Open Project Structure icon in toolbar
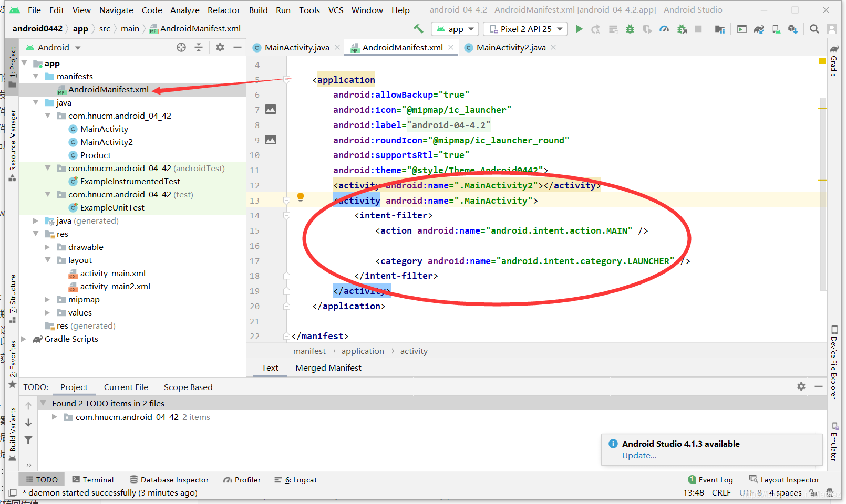Screen dimensions: 846x504 pyautogui.click(x=720, y=29)
